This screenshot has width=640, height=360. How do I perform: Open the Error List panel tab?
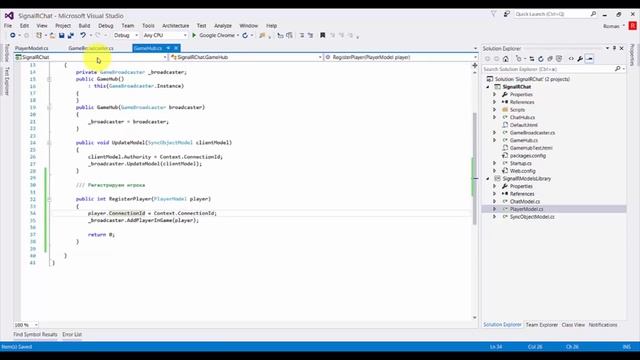point(72,334)
